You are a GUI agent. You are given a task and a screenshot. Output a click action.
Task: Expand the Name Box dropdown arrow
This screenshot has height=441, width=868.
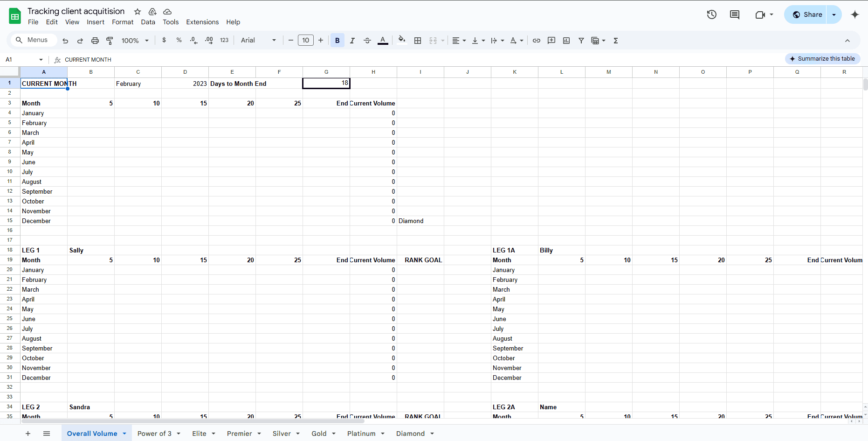pos(41,60)
